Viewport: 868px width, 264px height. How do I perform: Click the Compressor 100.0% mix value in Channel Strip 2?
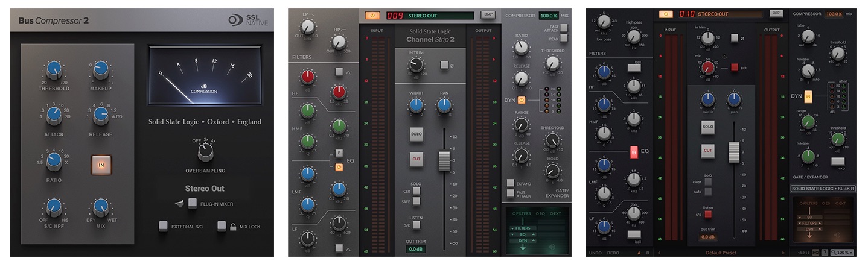[548, 16]
